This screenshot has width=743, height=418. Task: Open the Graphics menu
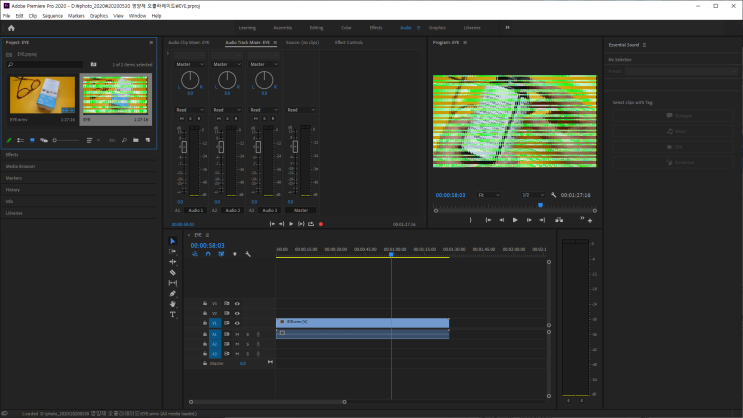[99, 16]
